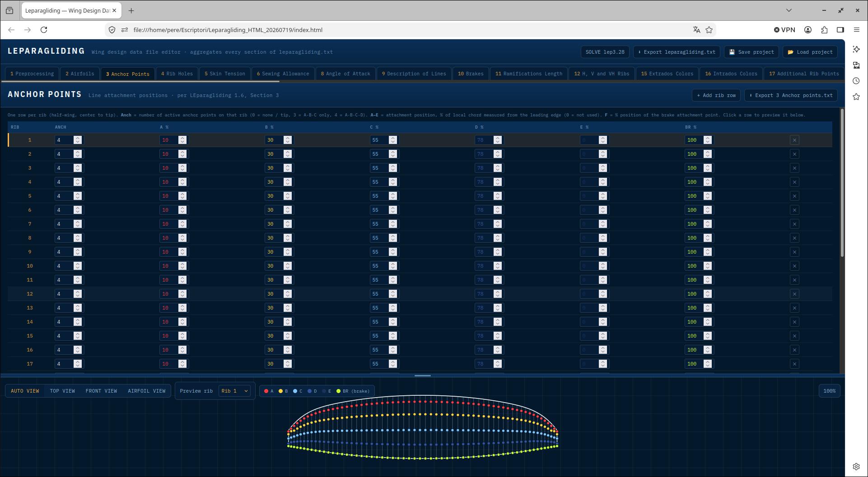Image resolution: width=868 pixels, height=477 pixels.
Task: Adjust E % stepper for rib 13
Action: (x=603, y=308)
